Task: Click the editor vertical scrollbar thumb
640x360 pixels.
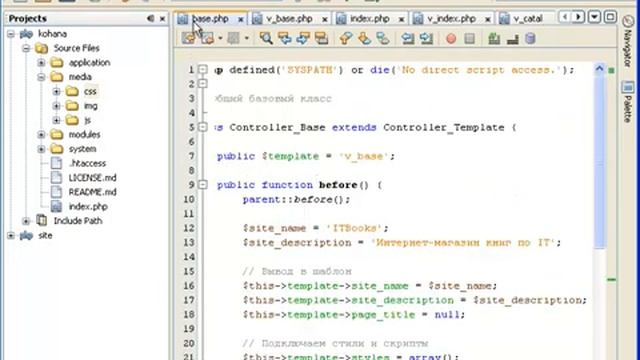Action: (x=599, y=161)
